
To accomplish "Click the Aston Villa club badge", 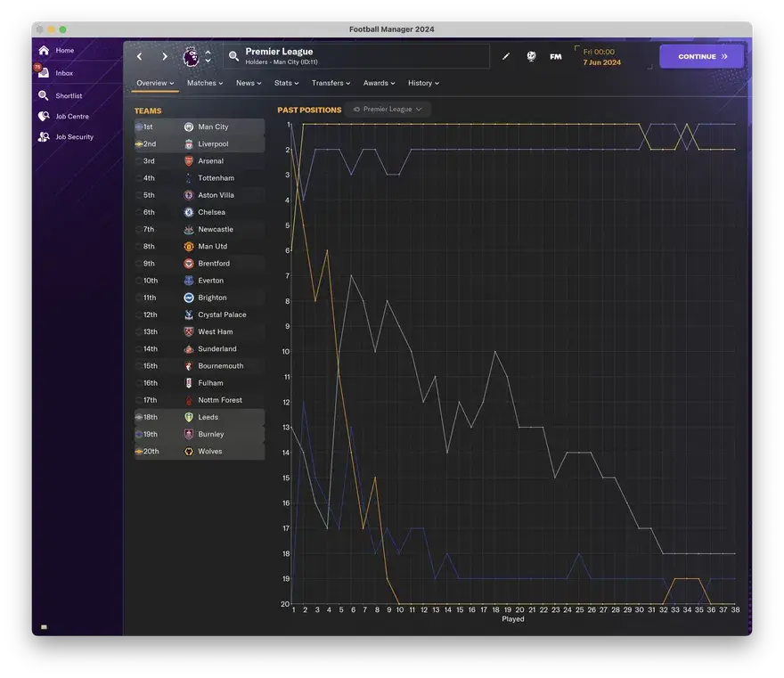I will point(189,195).
